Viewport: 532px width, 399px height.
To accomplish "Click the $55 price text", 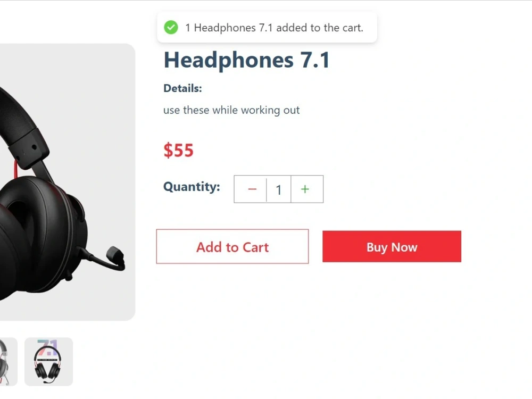I will coord(178,151).
